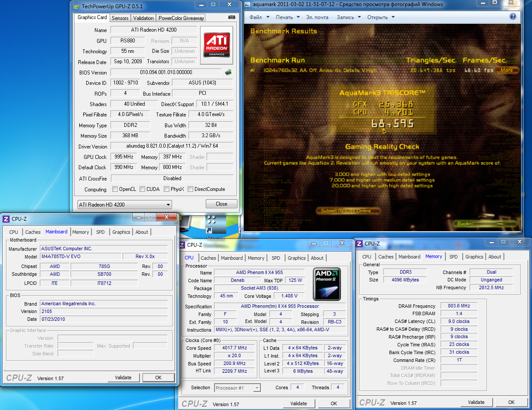
Task: Open Help via the blue question mark icon
Action: 513,17
